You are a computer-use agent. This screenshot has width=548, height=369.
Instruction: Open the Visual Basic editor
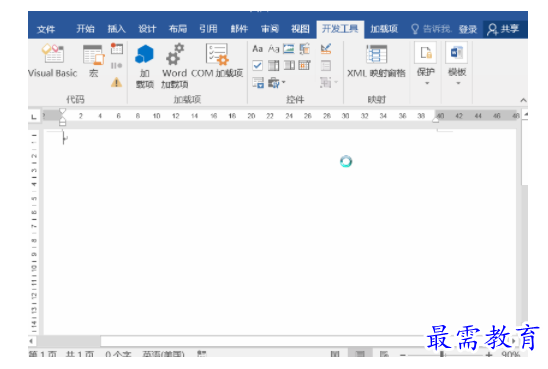[x=52, y=60]
